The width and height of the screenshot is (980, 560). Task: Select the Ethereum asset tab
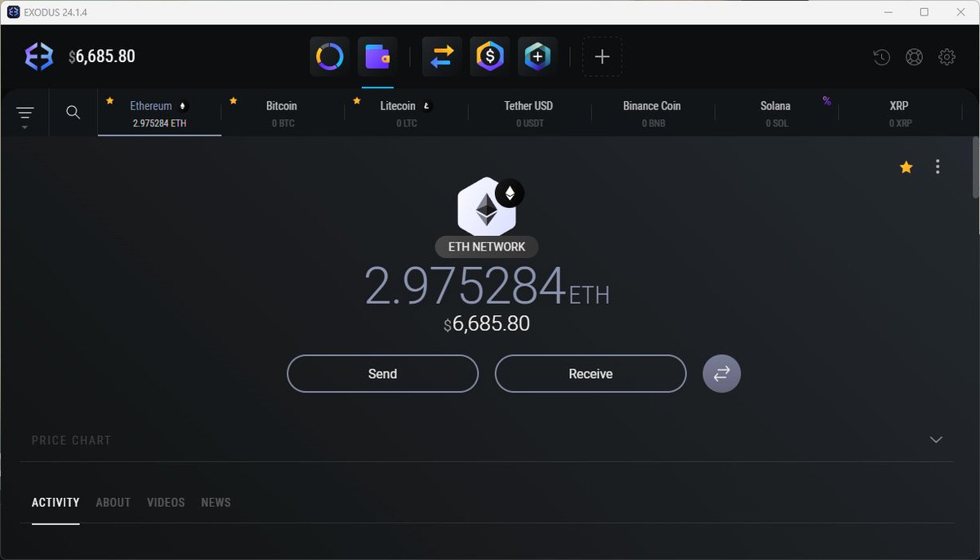tap(159, 113)
